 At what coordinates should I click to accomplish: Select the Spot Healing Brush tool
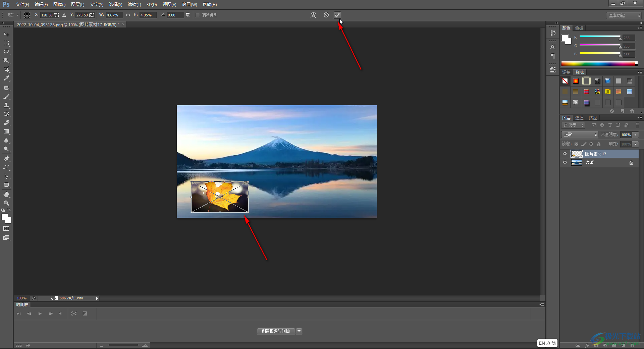[6, 88]
